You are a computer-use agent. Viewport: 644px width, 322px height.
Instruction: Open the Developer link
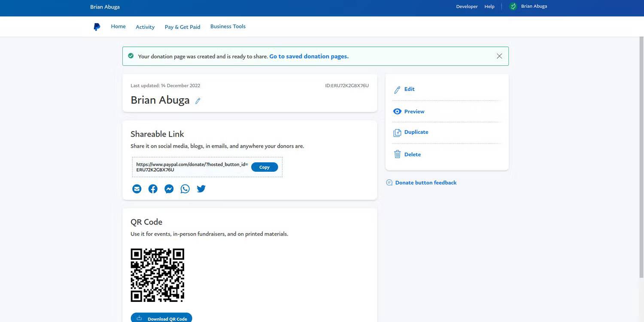[467, 6]
